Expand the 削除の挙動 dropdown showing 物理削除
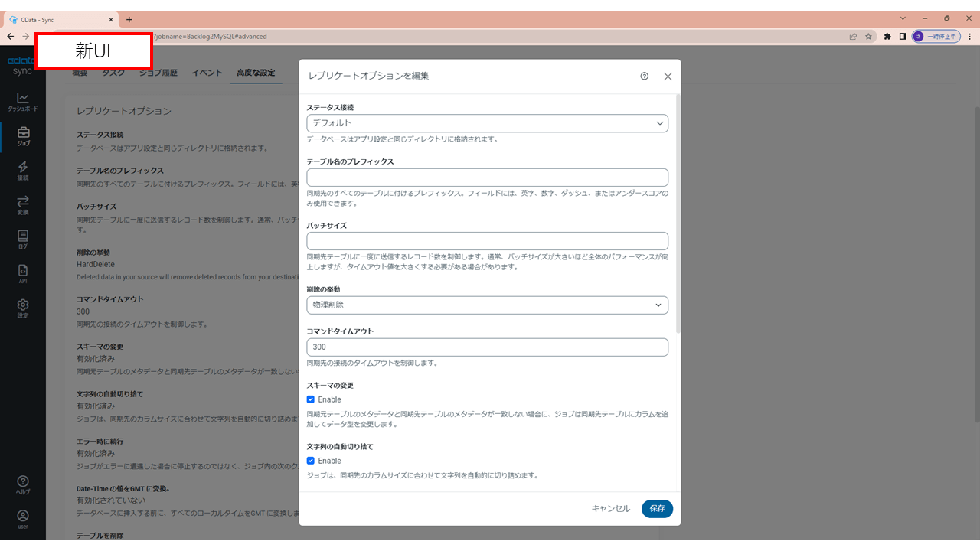Screen dimensions: 980x551 [487, 305]
